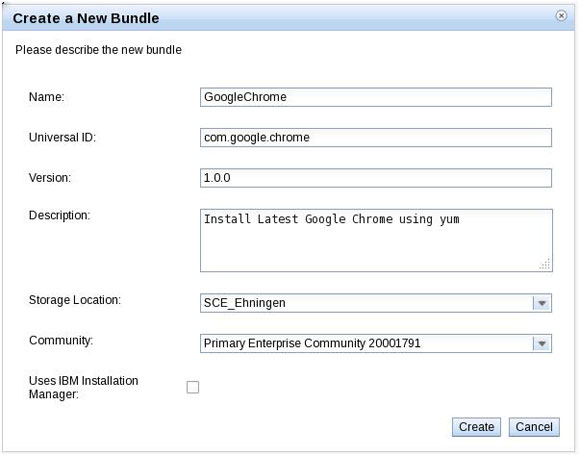This screenshot has width=580, height=456.
Task: Click the Create button
Action: (476, 427)
